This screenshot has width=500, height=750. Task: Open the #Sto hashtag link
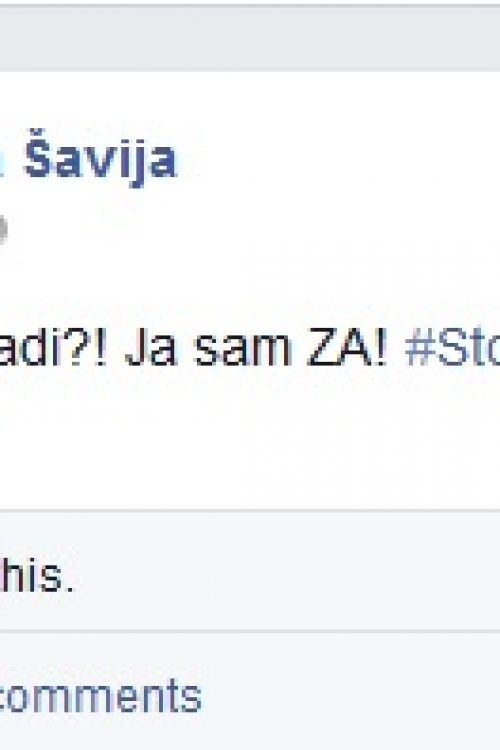pyautogui.click(x=452, y=348)
